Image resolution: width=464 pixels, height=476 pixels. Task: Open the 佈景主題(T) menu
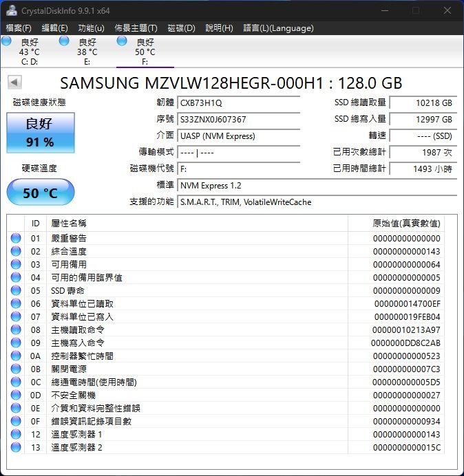[136, 28]
